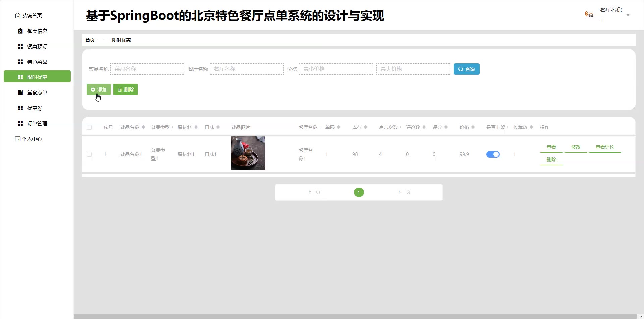Click the 餐厅名称1 cell in the table
The image size is (644, 319).
click(306, 154)
